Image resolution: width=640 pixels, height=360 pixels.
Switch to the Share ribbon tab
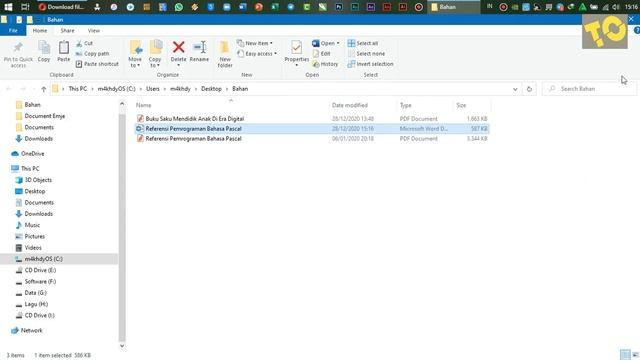67,31
